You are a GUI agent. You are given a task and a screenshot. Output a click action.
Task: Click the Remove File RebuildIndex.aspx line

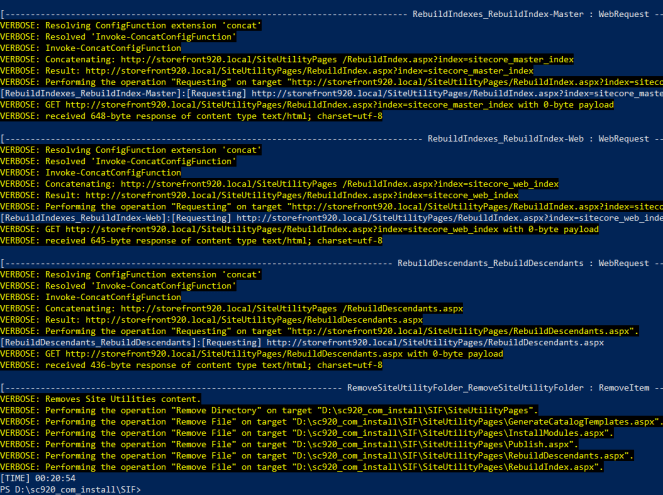[x=302, y=466]
